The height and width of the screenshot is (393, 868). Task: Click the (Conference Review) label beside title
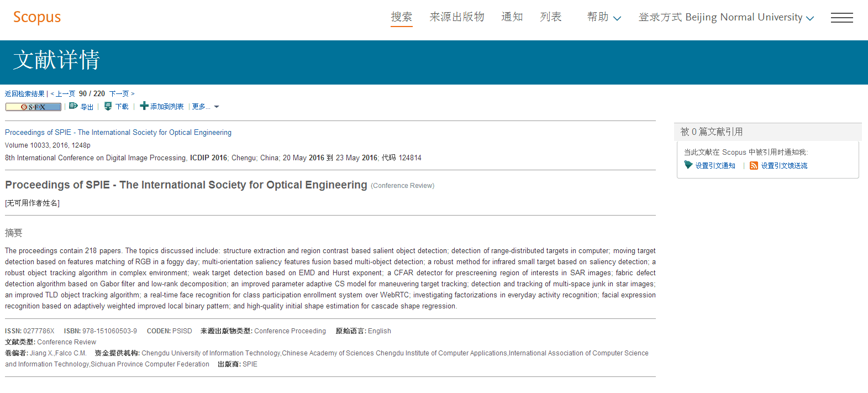pyautogui.click(x=403, y=186)
